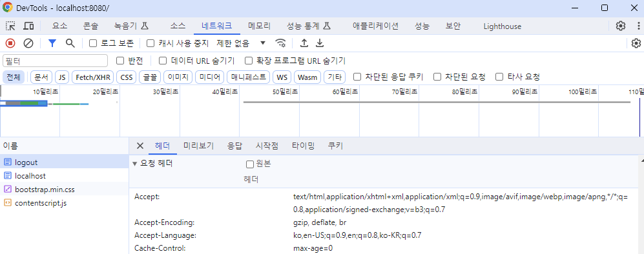This screenshot has height=254, width=644.
Task: Close the request details pane
Action: point(140,146)
